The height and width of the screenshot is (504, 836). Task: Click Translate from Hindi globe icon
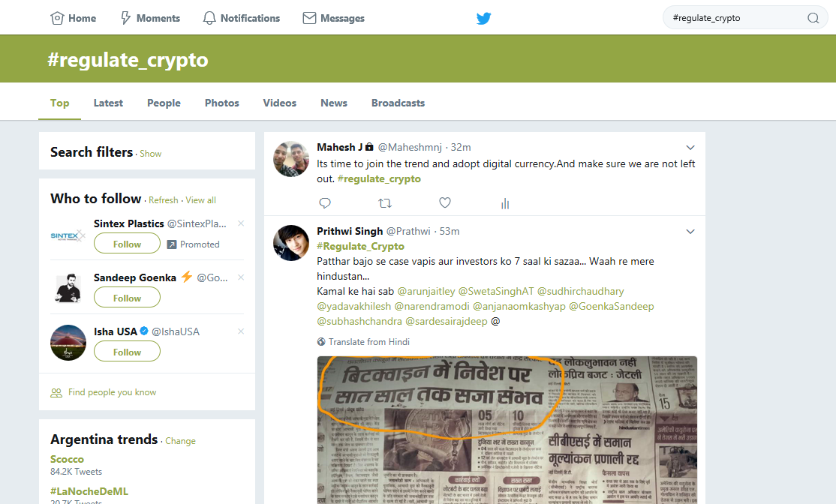tap(321, 341)
